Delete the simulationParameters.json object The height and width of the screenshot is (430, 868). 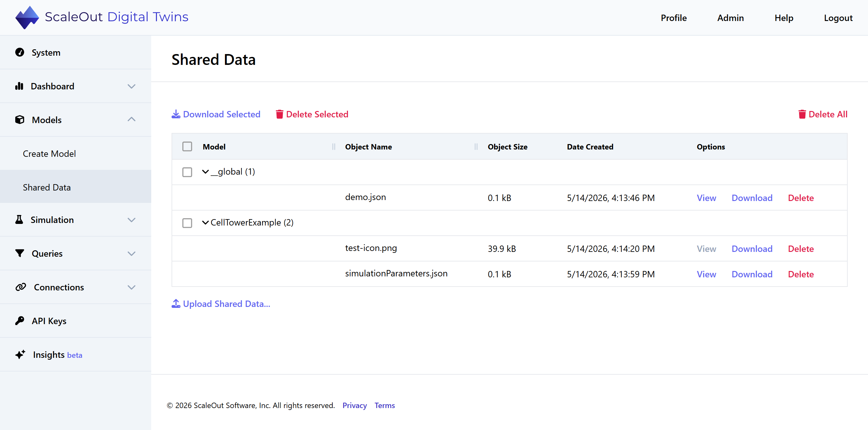coord(801,274)
